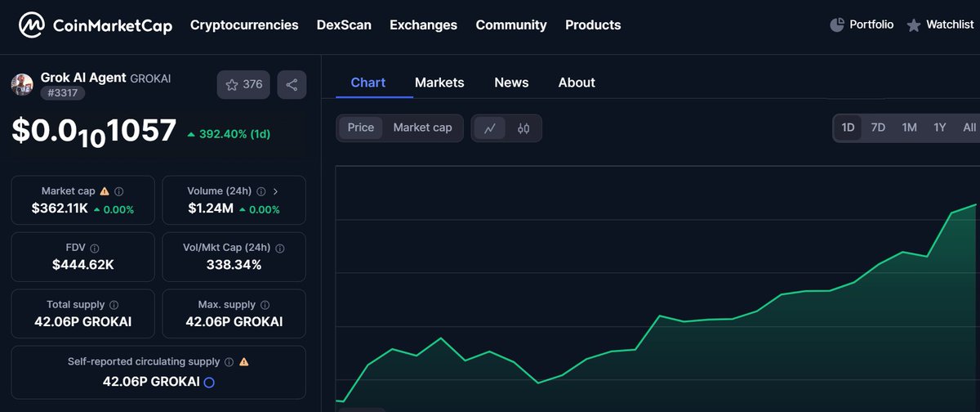Open the Cryptocurrencies menu
Image resolution: width=980 pixels, height=412 pixels.
[x=244, y=25]
